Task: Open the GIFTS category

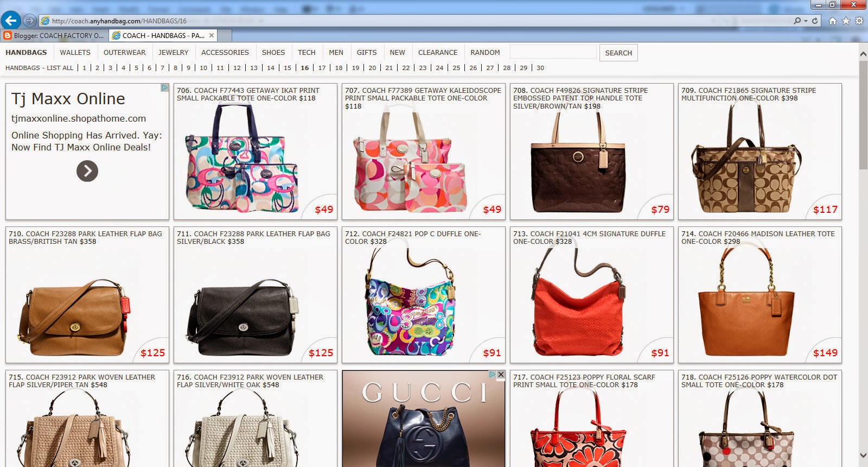Action: tap(366, 52)
